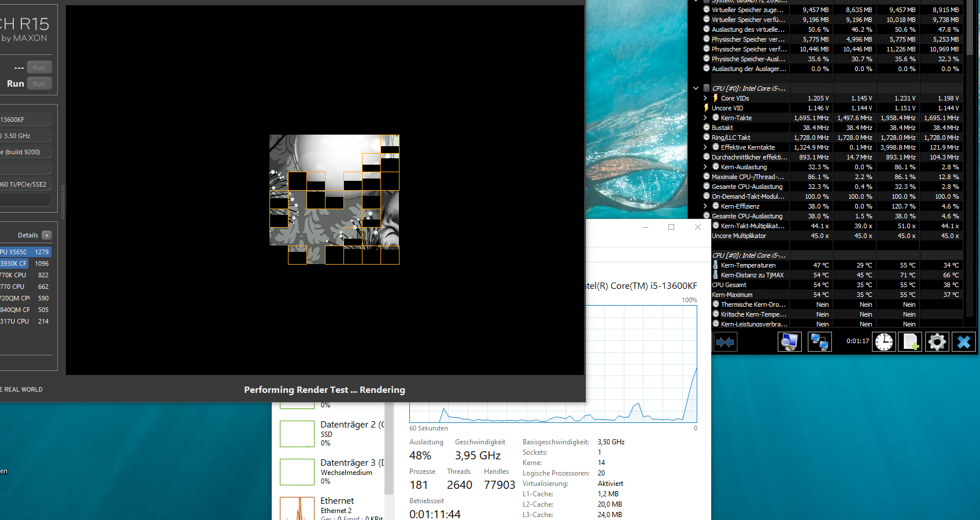Click the Datenträger 2 mini graph thumbnail
The height and width of the screenshot is (520, 980).
coord(297,434)
